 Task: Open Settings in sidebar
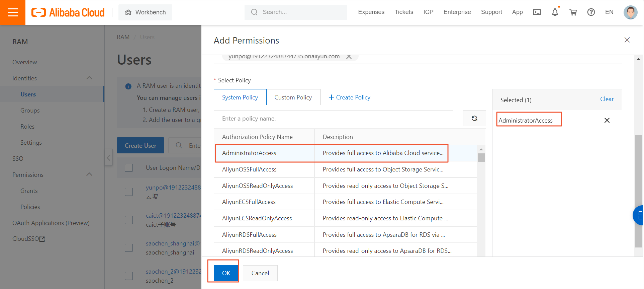31,143
